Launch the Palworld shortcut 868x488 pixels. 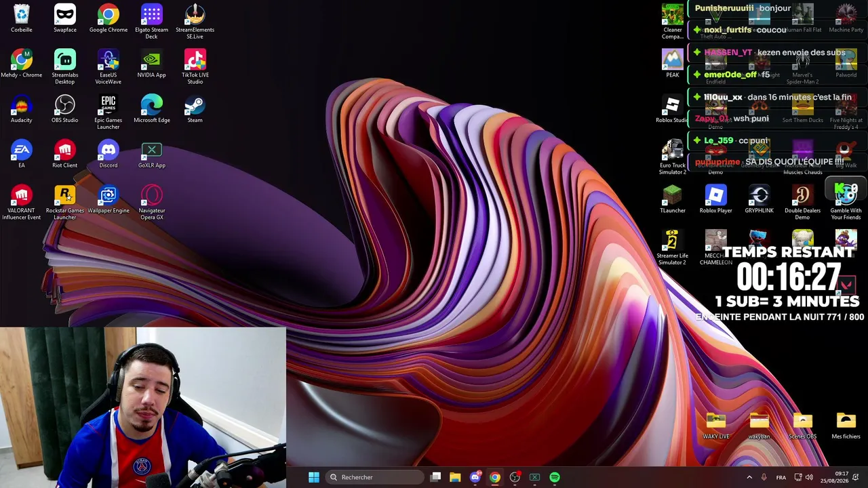tap(846, 64)
